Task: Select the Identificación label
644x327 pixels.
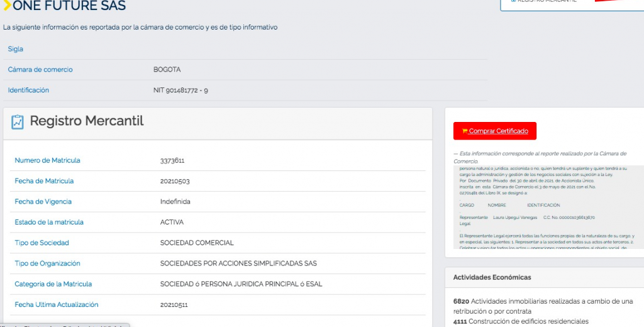Action: click(x=28, y=90)
